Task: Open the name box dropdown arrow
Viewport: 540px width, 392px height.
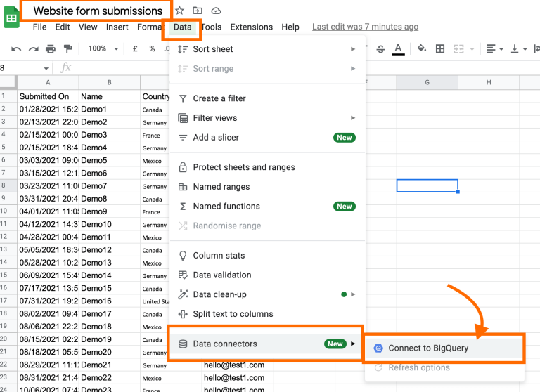Action: click(x=46, y=68)
